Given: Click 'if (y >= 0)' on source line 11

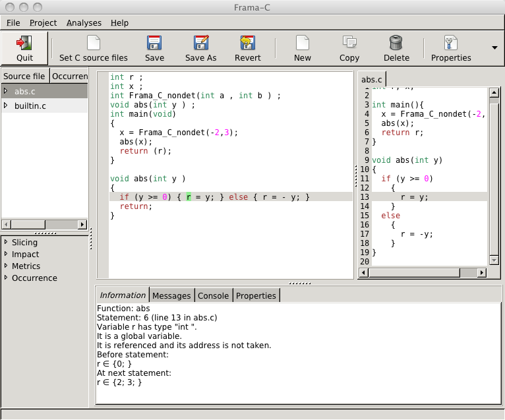Looking at the screenshot, I should (407, 179).
